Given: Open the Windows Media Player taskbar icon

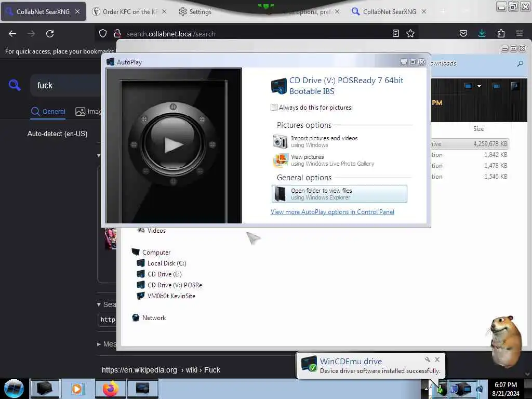Looking at the screenshot, I should [x=77, y=389].
